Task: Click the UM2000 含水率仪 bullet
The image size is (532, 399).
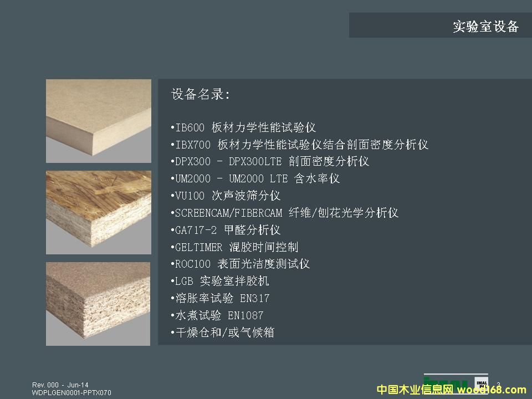Action: pyautogui.click(x=255, y=178)
